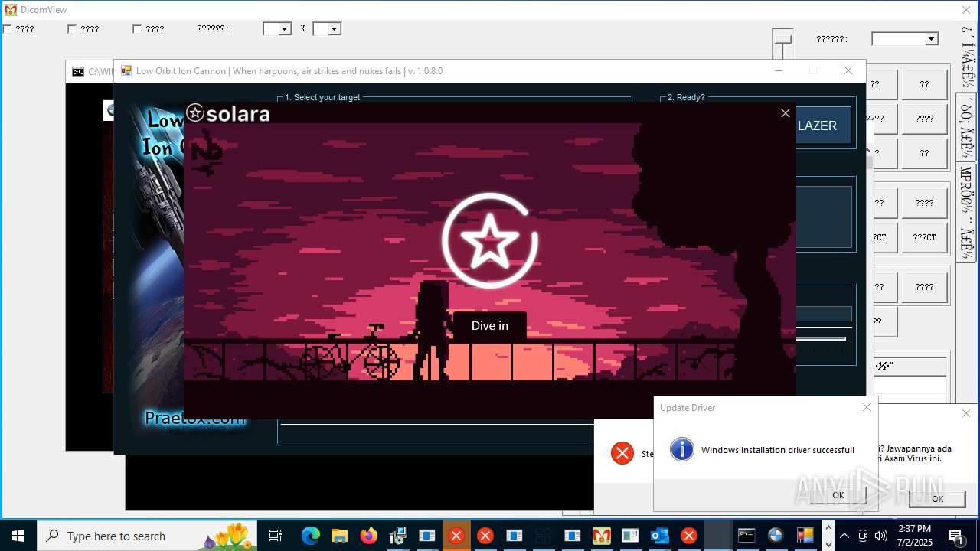The height and width of the screenshot is (551, 980).
Task: Tick the middle ???? checkbox in DicomView
Action: 72,29
